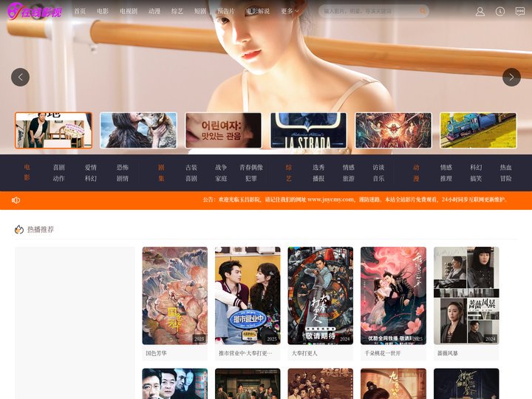Image resolution: width=532 pixels, height=399 pixels.
Task: Click the announcement text with www.jnycmy.com
Action: click(x=355, y=199)
